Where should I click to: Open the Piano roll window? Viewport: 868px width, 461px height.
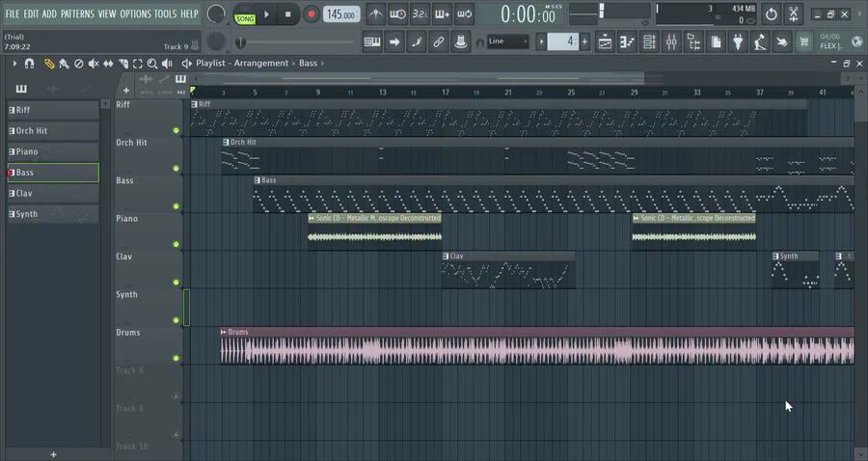tap(627, 41)
